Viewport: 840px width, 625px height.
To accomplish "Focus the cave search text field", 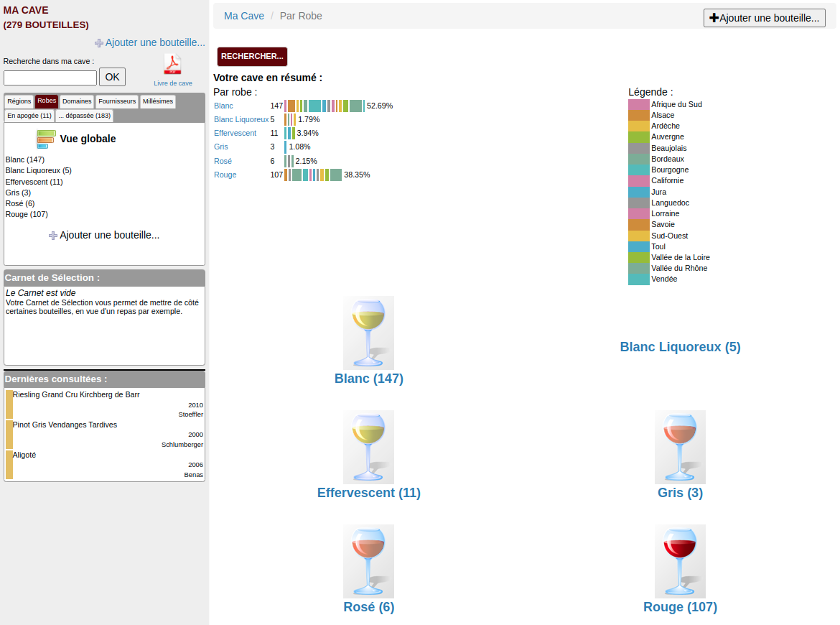I will click(x=50, y=78).
